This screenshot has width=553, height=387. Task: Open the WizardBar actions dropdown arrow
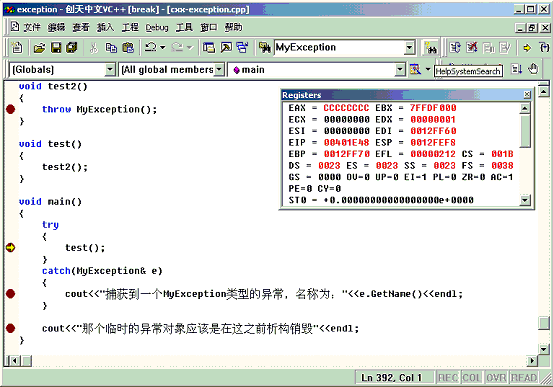pos(428,69)
